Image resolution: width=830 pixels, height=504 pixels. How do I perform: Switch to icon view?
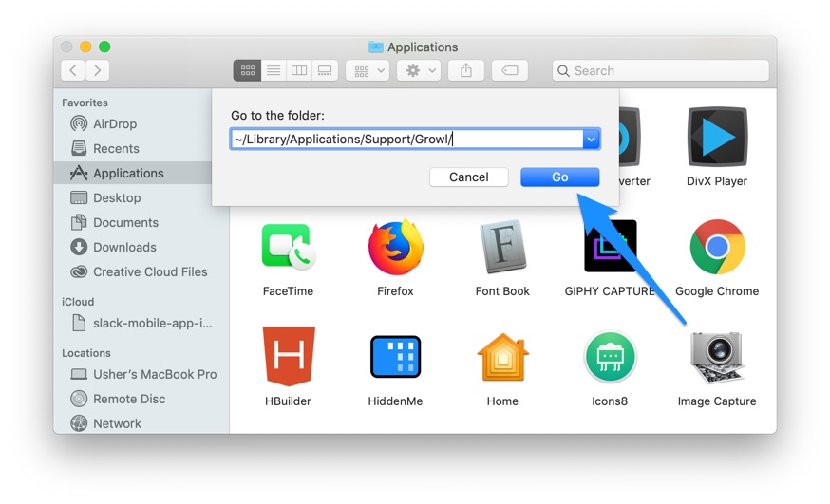pyautogui.click(x=247, y=70)
